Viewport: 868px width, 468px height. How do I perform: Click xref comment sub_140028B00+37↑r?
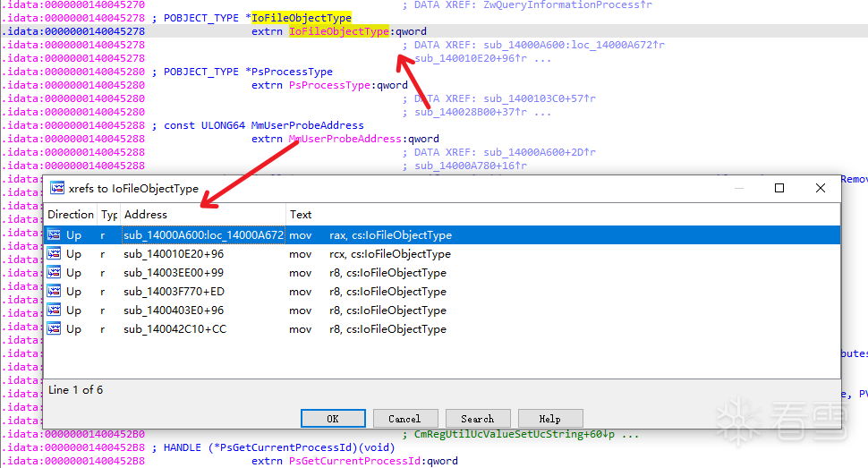click(x=471, y=112)
